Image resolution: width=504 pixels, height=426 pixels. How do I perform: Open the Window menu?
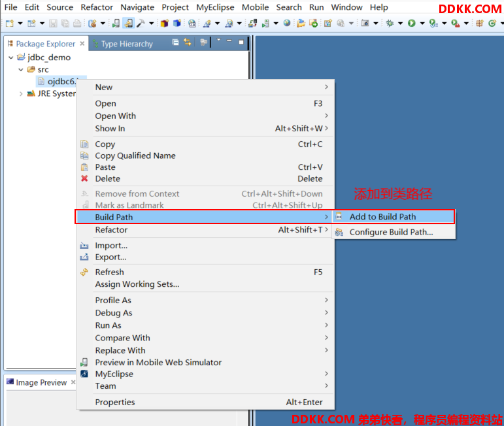[346, 7]
